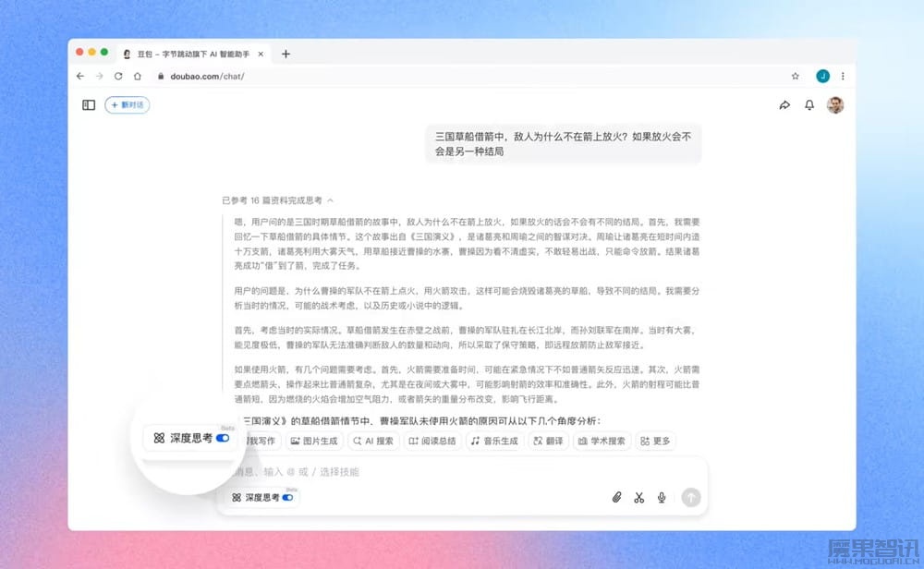Open the 更多 skills menu
924x569 pixels.
(x=655, y=441)
